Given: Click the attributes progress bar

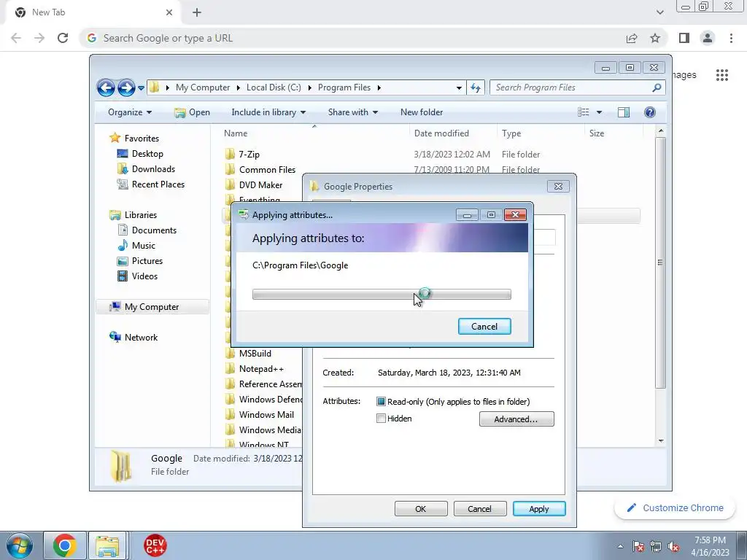Looking at the screenshot, I should (382, 295).
